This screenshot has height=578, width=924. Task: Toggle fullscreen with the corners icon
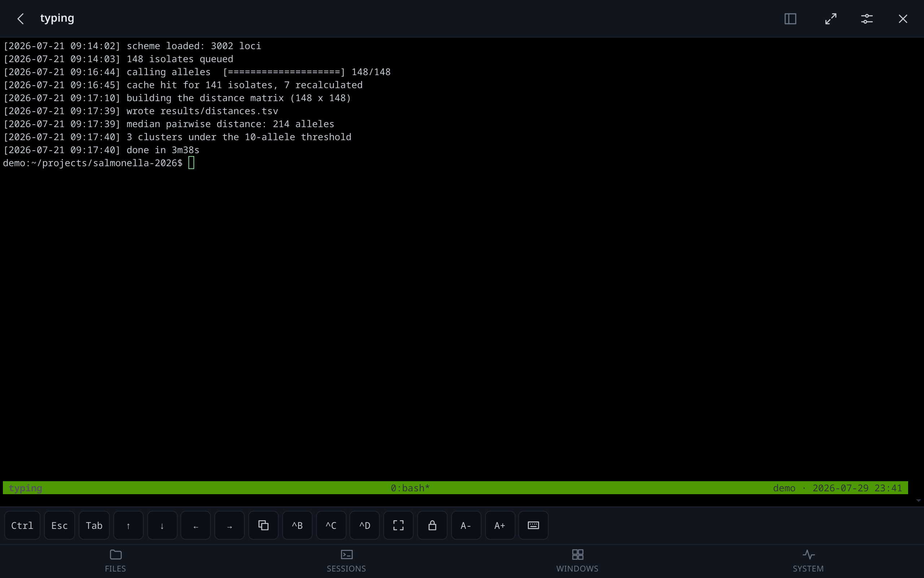(398, 525)
